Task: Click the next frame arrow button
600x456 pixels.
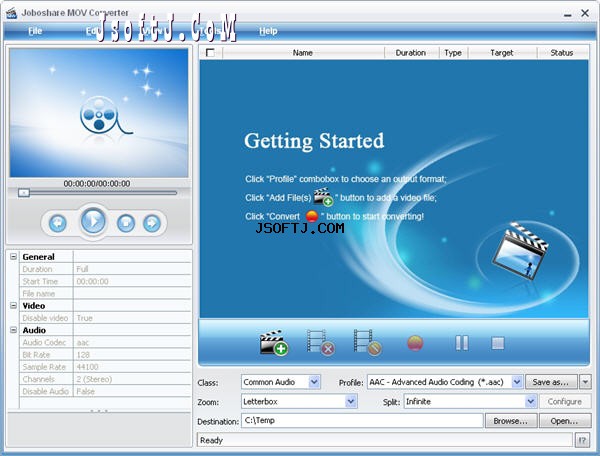Action: point(152,223)
